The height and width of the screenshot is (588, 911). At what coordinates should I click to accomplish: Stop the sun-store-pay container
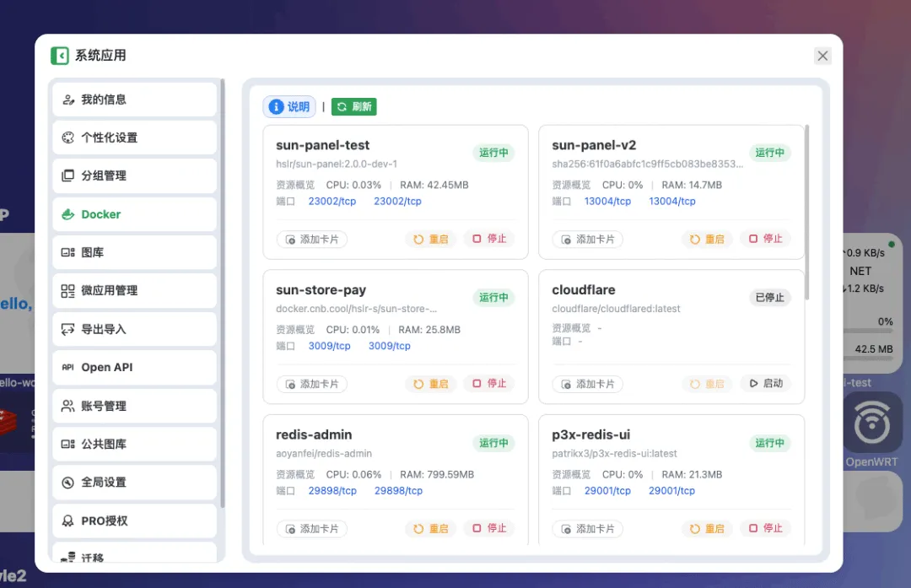489,383
